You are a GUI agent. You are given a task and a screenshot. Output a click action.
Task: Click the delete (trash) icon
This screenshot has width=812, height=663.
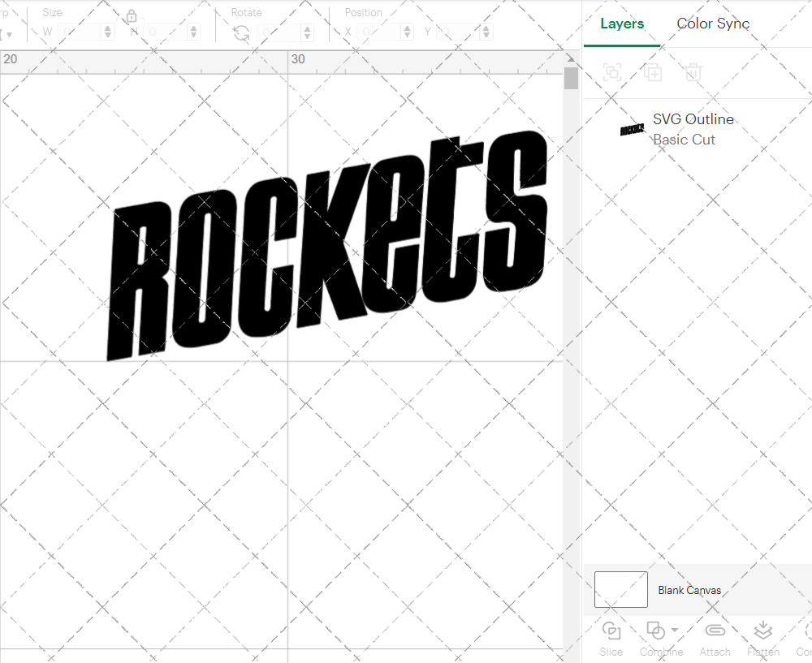pos(693,72)
